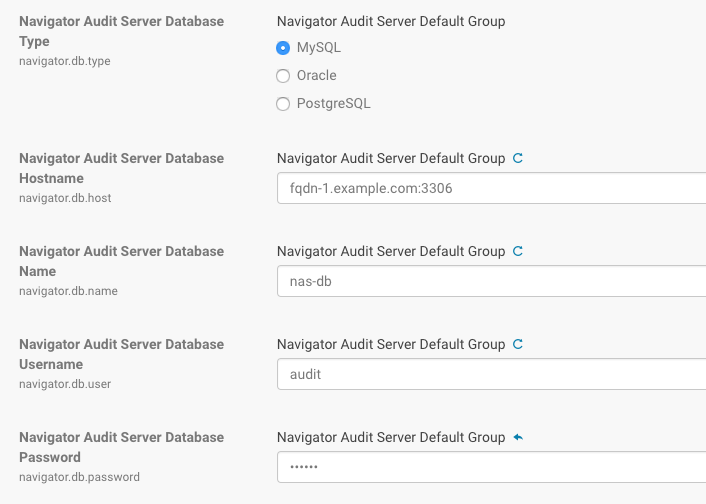The image size is (706, 504).
Task: Click the username field containing audit
Action: tap(490, 374)
